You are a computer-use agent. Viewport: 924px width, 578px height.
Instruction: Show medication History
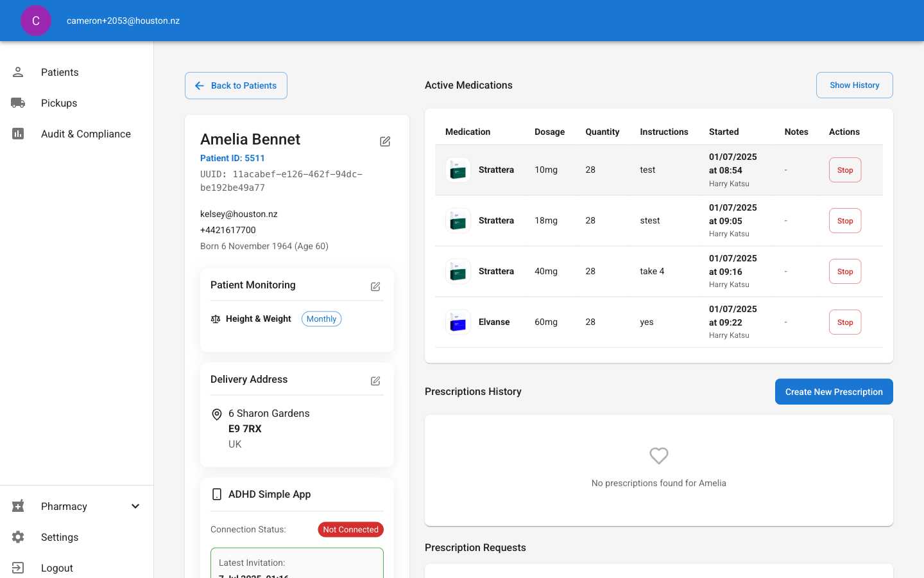pos(855,85)
